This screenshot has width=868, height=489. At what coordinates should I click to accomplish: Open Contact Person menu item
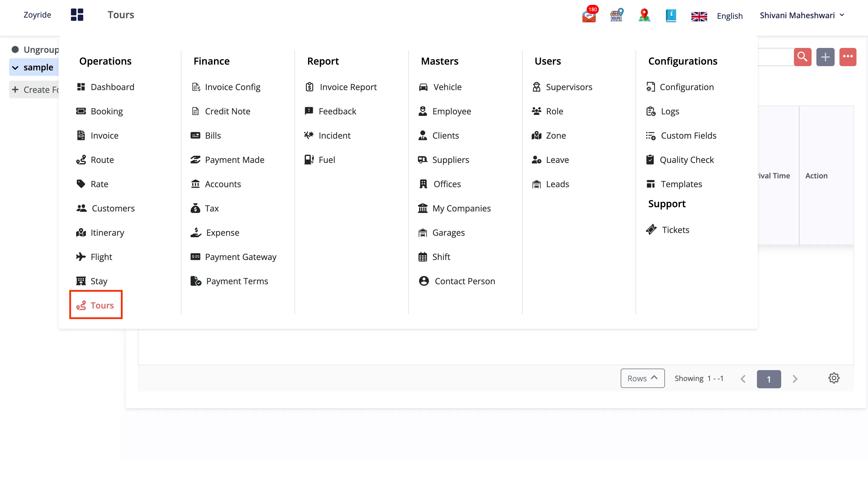coord(457,281)
